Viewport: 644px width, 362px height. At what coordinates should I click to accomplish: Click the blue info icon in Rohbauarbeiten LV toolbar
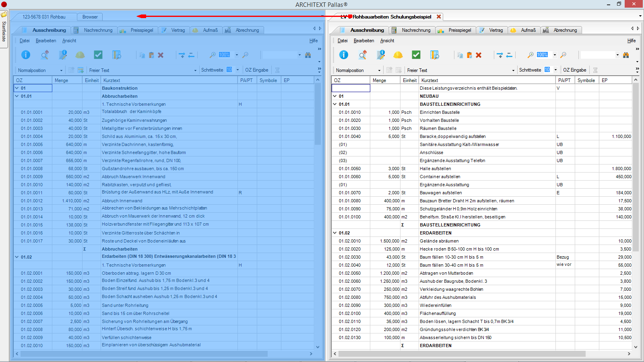[344, 55]
